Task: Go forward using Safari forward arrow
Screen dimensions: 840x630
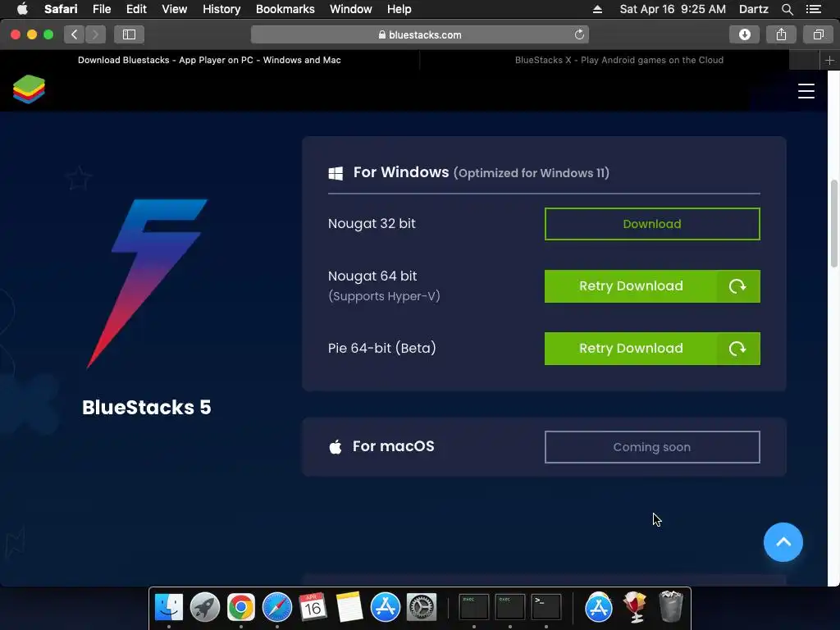Action: (95, 34)
